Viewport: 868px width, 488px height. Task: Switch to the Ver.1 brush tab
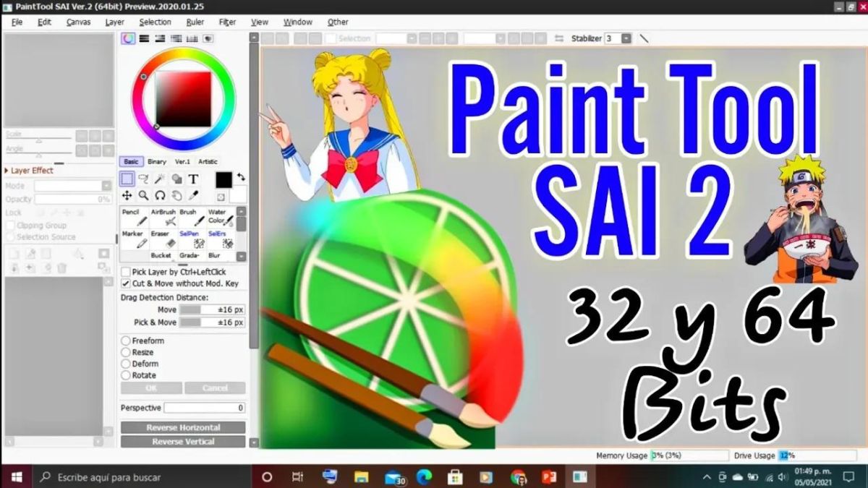point(182,162)
